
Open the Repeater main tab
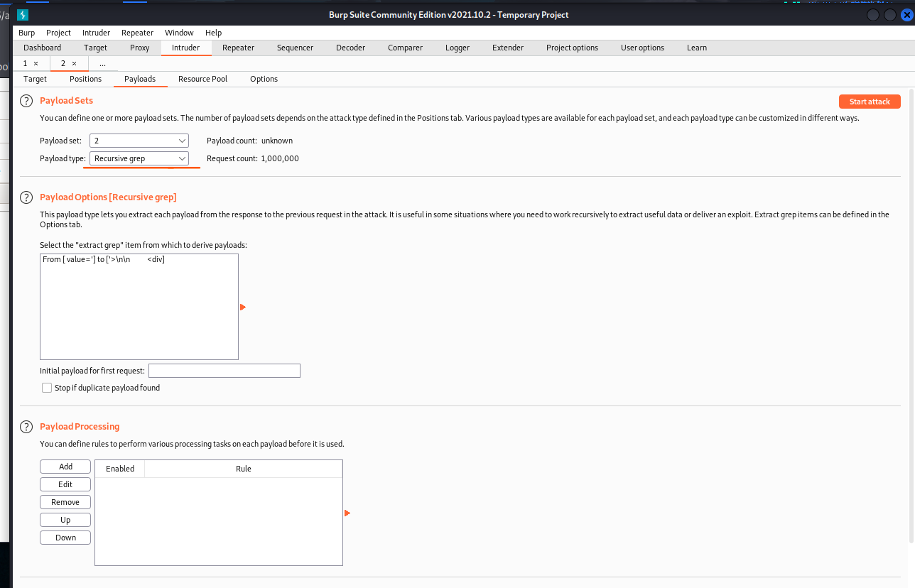(x=238, y=48)
